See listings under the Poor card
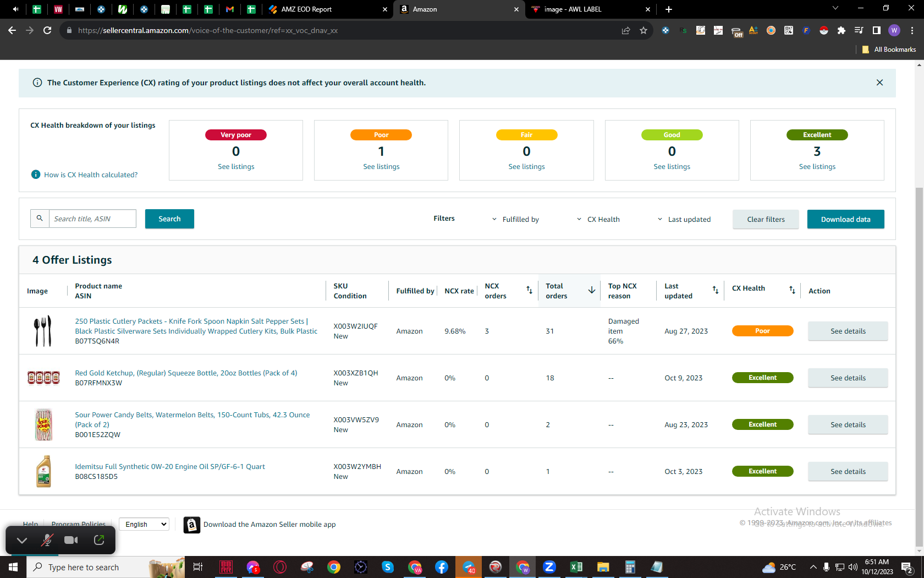This screenshot has width=924, height=578. point(381,167)
